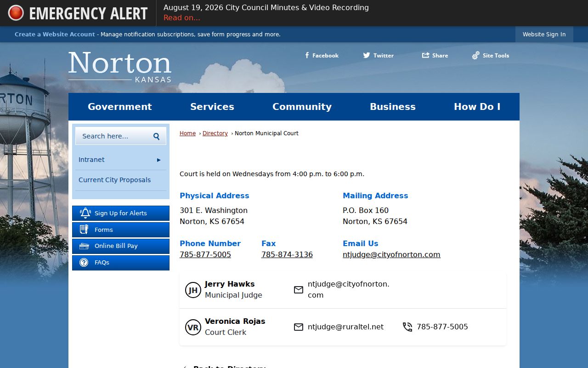Click the red Emergency Alert circle icon

point(16,13)
